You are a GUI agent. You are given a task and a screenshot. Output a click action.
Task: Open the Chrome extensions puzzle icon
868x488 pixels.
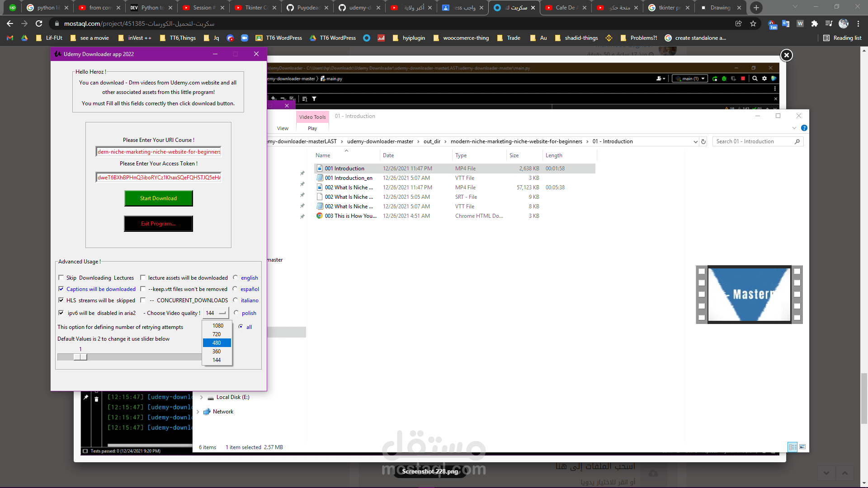click(x=815, y=23)
